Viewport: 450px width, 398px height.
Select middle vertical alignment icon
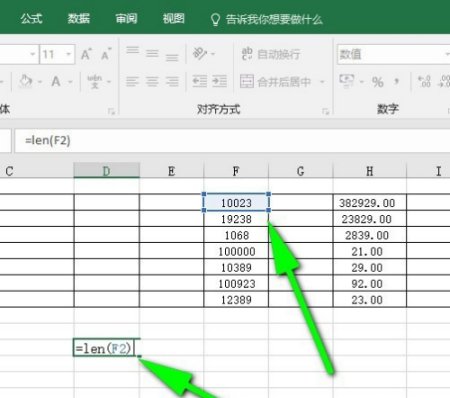(x=152, y=53)
